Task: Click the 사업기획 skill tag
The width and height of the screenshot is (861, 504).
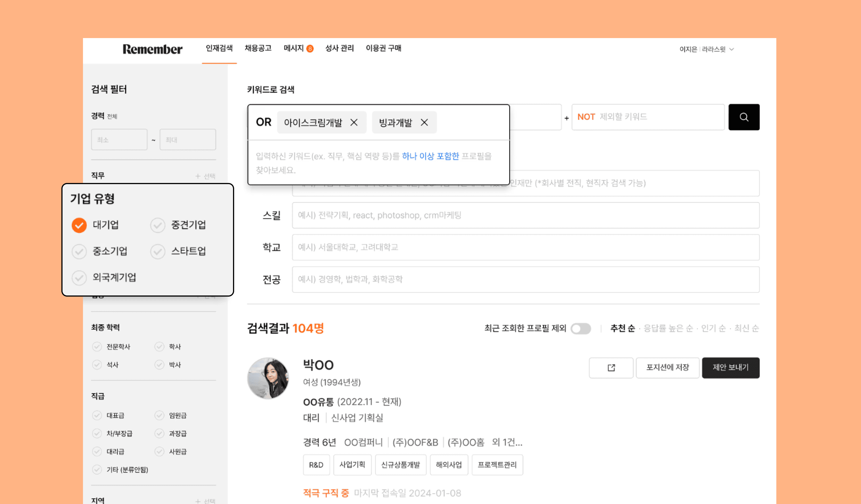Action: (x=352, y=465)
